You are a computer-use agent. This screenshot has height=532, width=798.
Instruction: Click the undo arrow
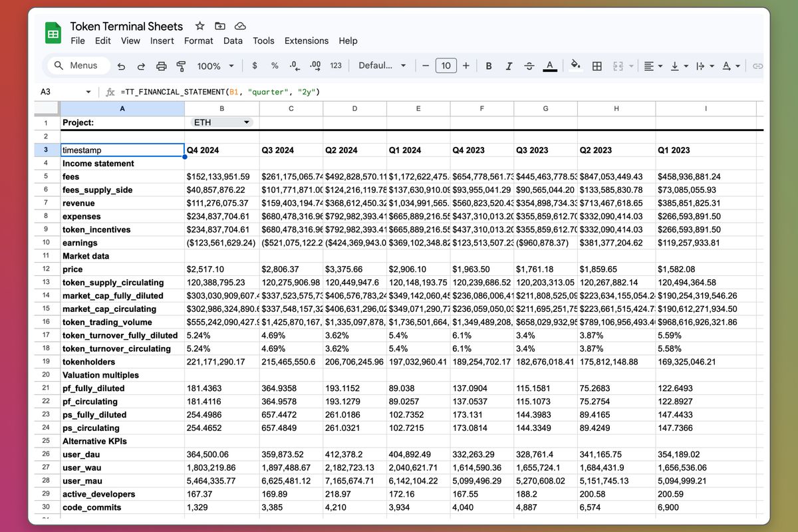[121, 66]
